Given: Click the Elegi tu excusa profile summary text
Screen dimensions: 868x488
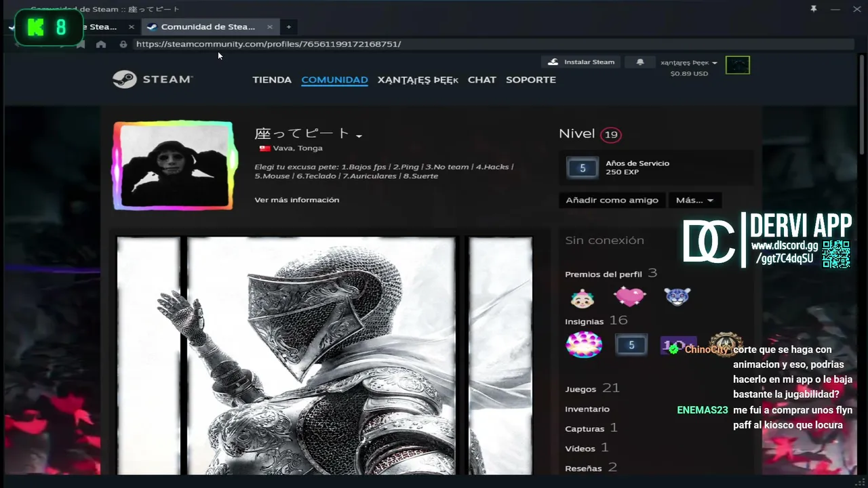Looking at the screenshot, I should pyautogui.click(x=384, y=171).
